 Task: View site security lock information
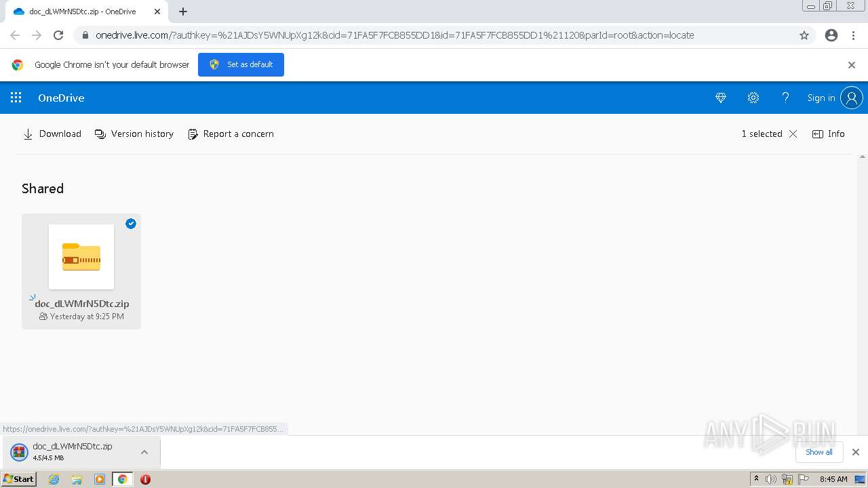pyautogui.click(x=85, y=35)
